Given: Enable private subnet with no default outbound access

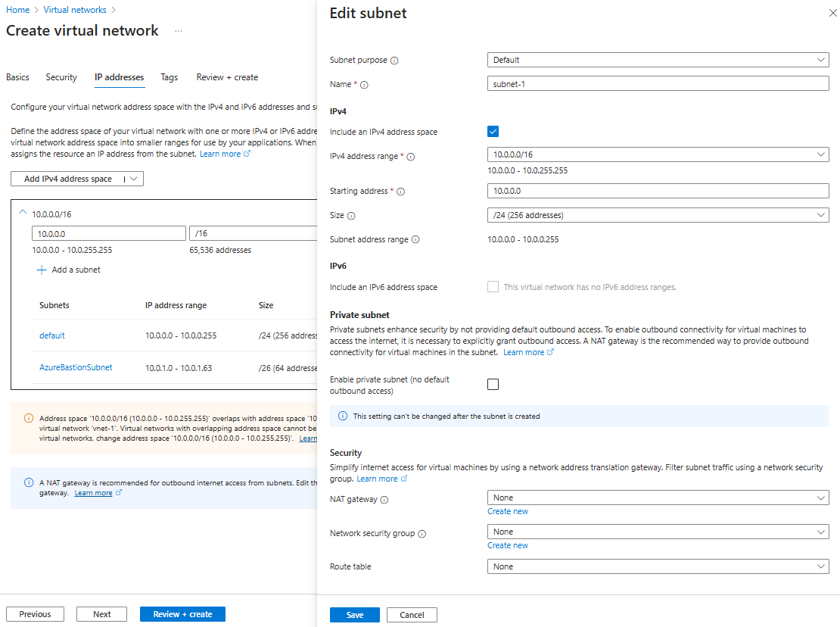Looking at the screenshot, I should coord(493,384).
